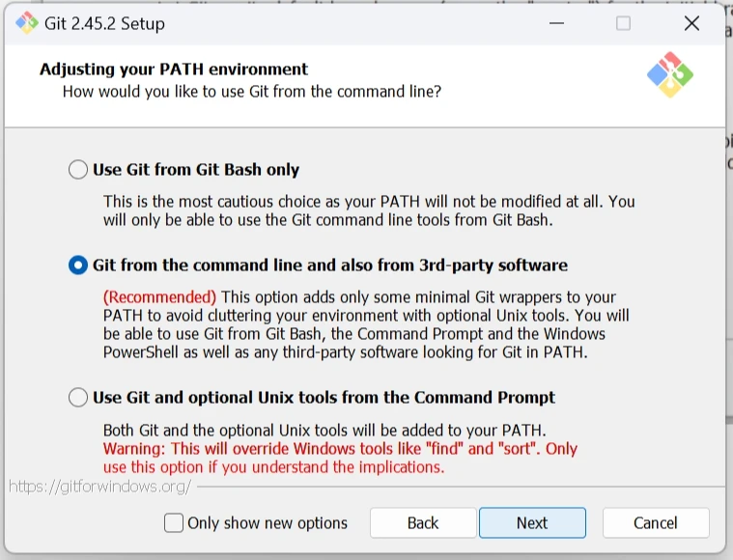
Task: Select "Use Git from Git Bash only"
Action: tap(78, 170)
